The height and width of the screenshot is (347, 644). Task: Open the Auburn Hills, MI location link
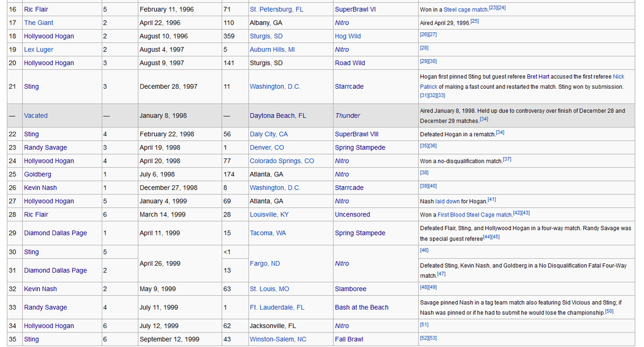click(x=273, y=50)
